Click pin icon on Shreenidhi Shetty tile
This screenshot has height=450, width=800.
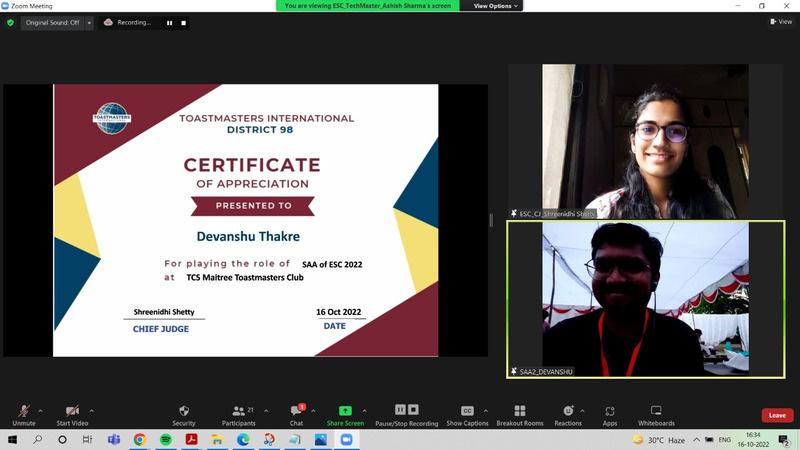[x=513, y=213]
